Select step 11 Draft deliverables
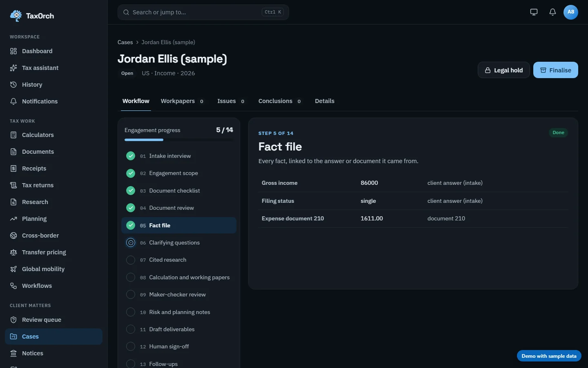The width and height of the screenshot is (588, 368). coord(179,329)
